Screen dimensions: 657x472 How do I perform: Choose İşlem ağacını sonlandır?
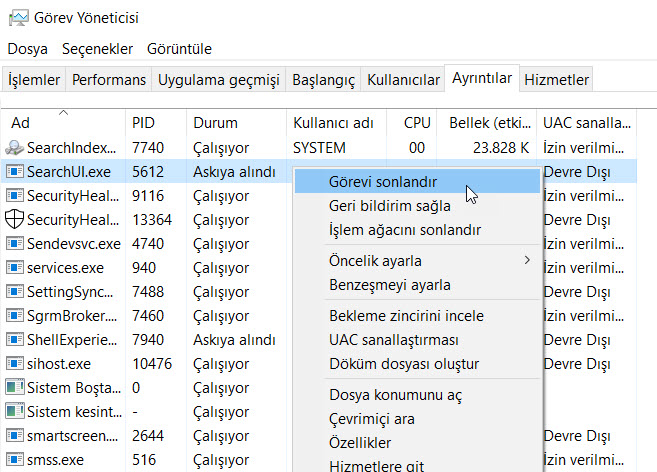[417, 230]
